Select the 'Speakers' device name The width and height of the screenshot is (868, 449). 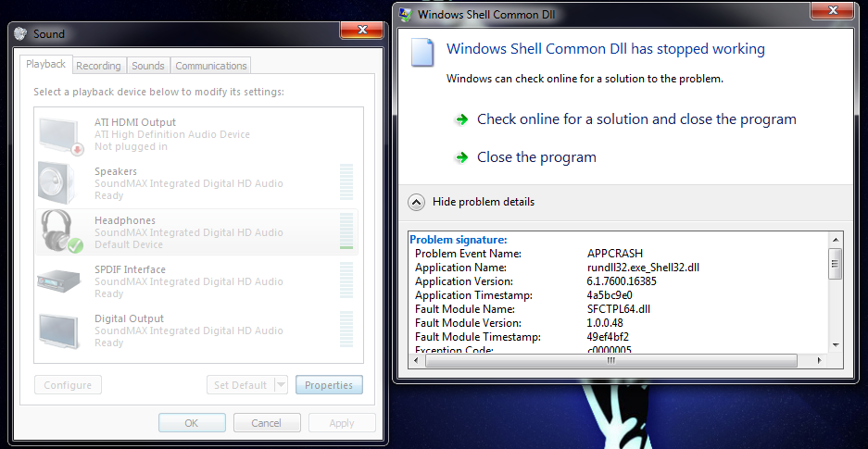point(116,171)
